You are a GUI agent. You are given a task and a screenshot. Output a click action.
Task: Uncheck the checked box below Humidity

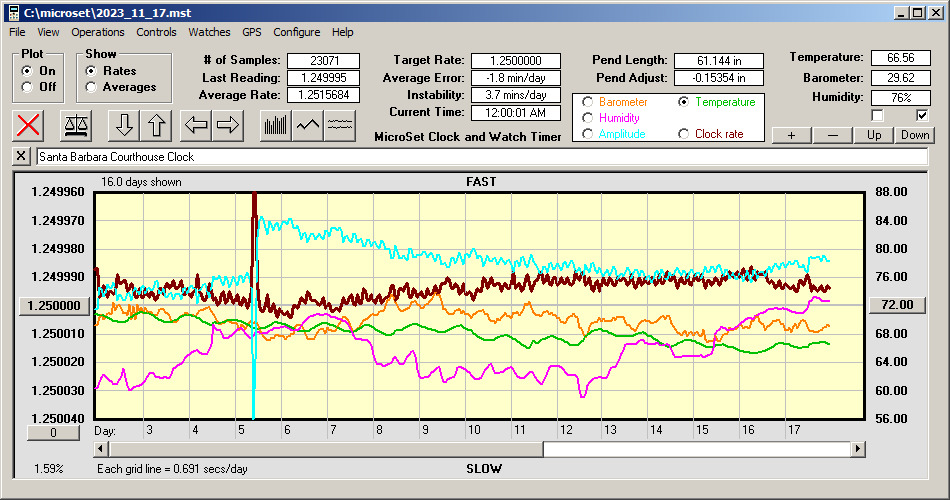click(x=923, y=115)
